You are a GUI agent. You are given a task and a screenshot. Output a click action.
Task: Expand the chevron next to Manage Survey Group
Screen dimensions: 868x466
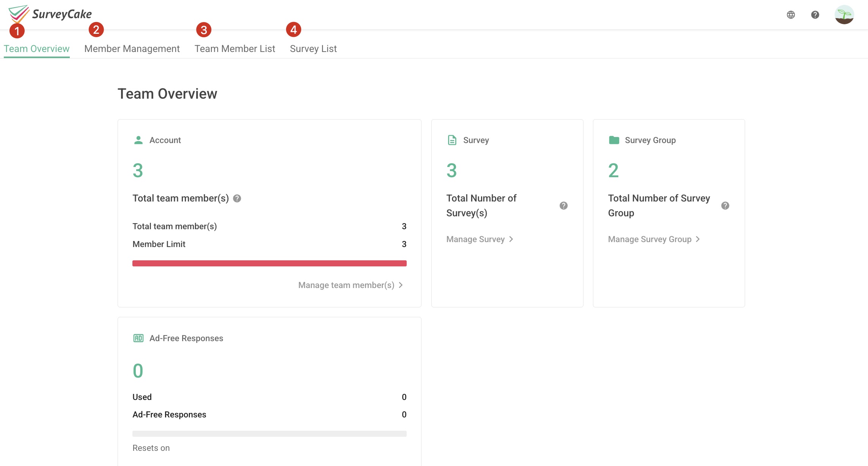[698, 239]
